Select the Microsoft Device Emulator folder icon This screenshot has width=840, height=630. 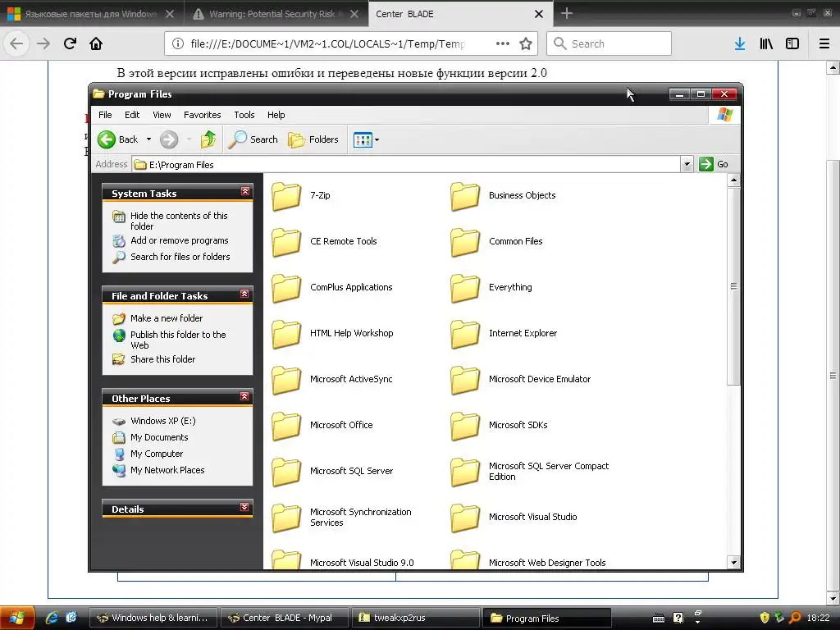[x=465, y=380]
